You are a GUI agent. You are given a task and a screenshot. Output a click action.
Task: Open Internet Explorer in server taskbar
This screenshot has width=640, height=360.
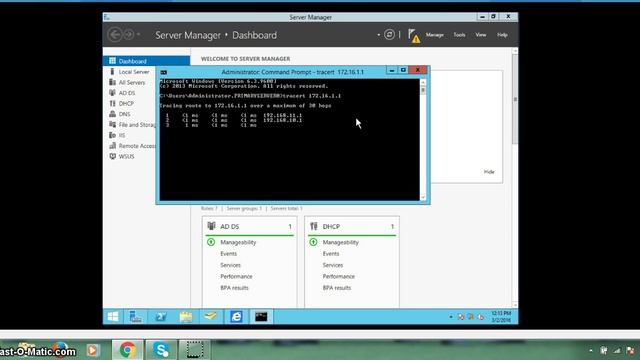(236, 317)
